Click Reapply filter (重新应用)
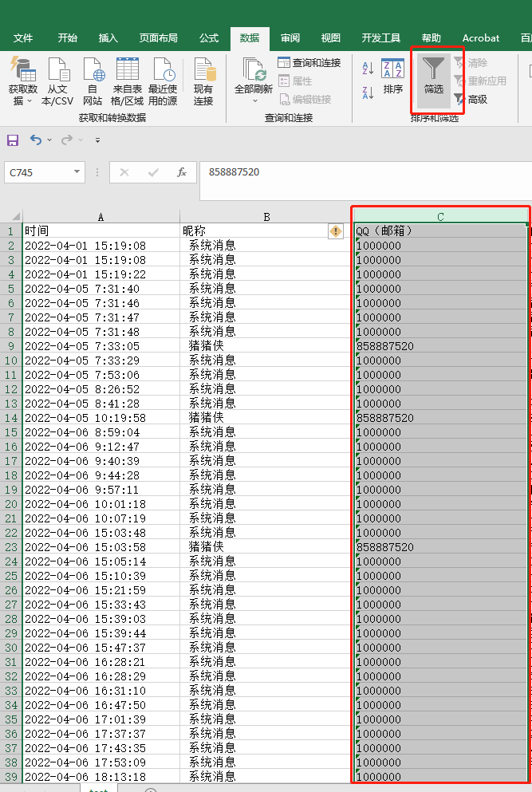This screenshot has height=792, width=532. pyautogui.click(x=480, y=81)
